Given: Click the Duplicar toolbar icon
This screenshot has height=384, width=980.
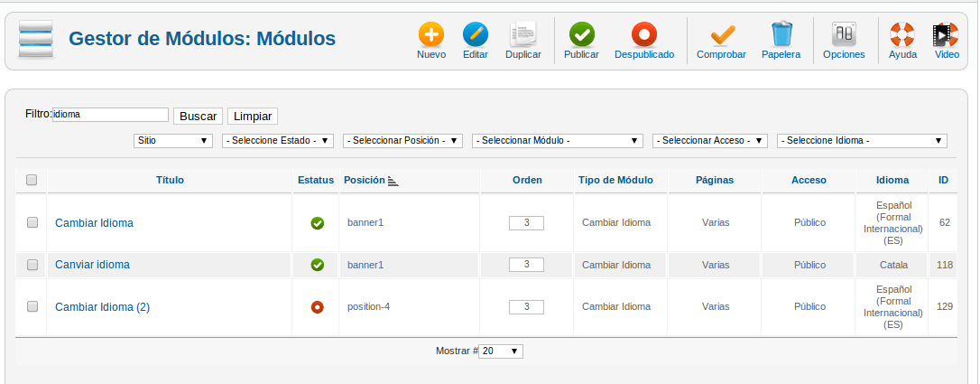Looking at the screenshot, I should tap(523, 34).
